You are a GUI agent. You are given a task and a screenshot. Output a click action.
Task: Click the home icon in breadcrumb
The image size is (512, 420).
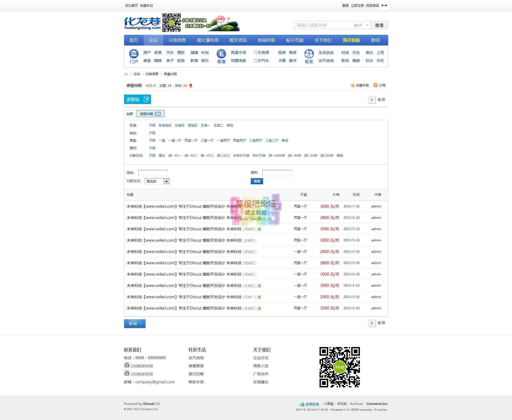pyautogui.click(x=126, y=74)
